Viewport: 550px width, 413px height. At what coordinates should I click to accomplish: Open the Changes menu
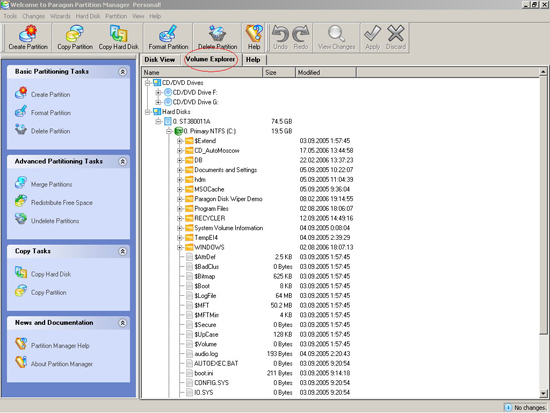point(33,16)
